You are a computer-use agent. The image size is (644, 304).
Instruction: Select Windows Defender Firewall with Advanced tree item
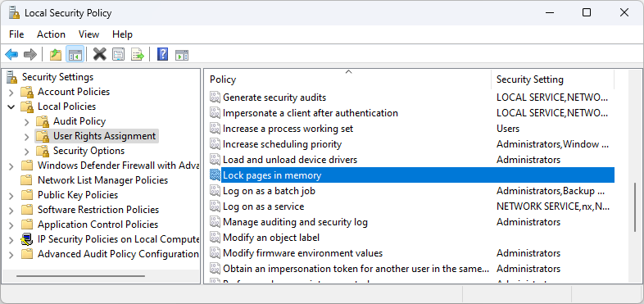[x=118, y=166]
